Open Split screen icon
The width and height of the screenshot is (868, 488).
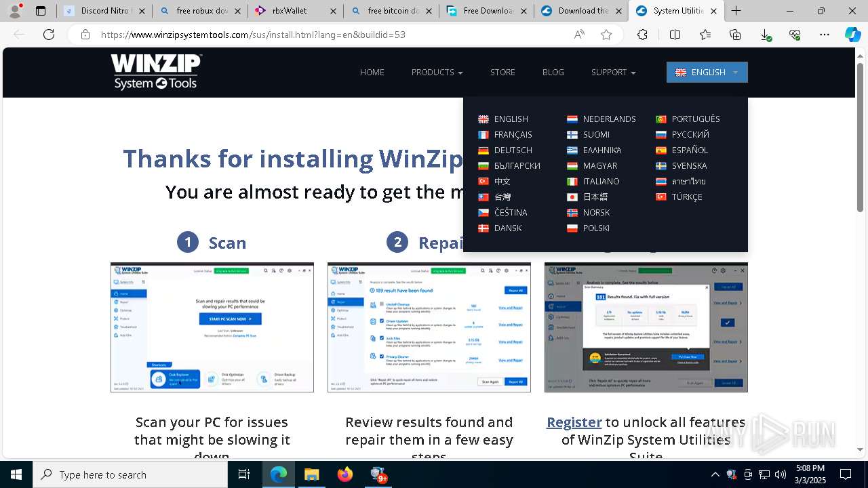[675, 35]
